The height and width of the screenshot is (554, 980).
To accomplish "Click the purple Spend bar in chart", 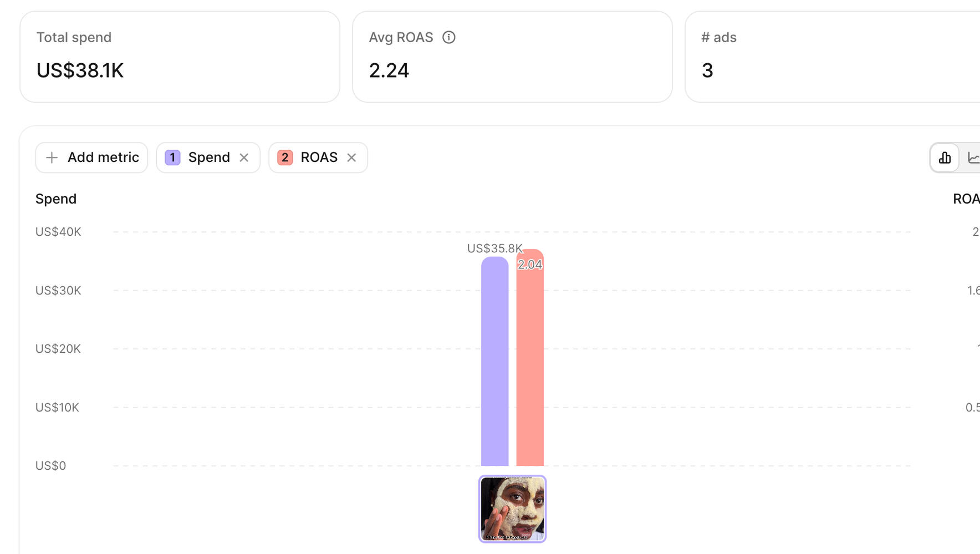I will coord(494,360).
